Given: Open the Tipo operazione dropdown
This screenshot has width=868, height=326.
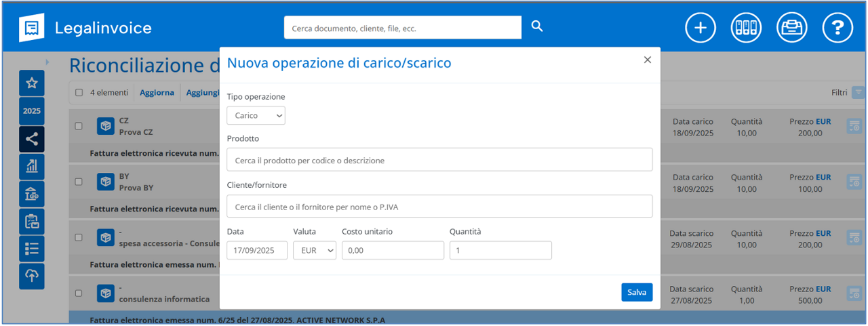Looking at the screenshot, I should click(x=256, y=116).
